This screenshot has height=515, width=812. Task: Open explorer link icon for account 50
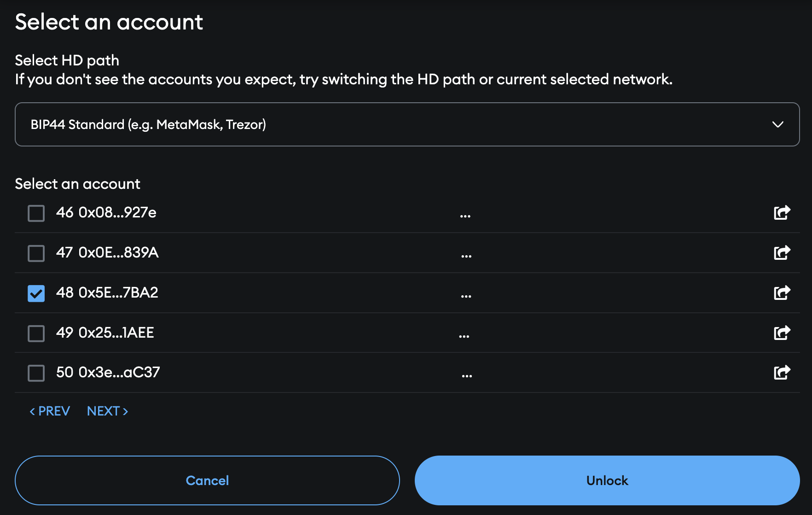782,372
